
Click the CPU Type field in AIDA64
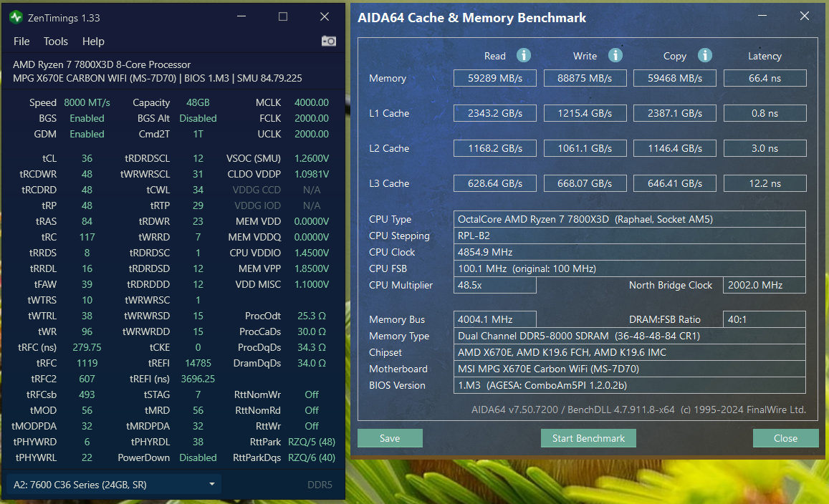tap(629, 219)
